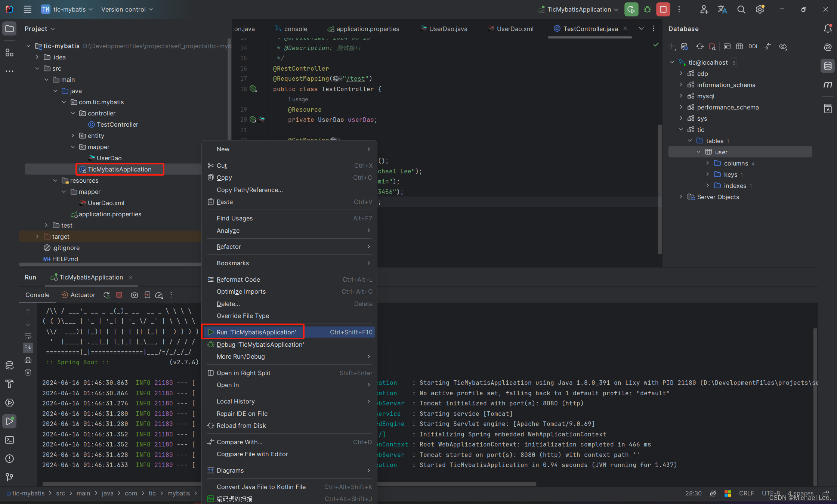Switch to the UserDao.xml editor tab
This screenshot has height=504, width=837.
[511, 29]
